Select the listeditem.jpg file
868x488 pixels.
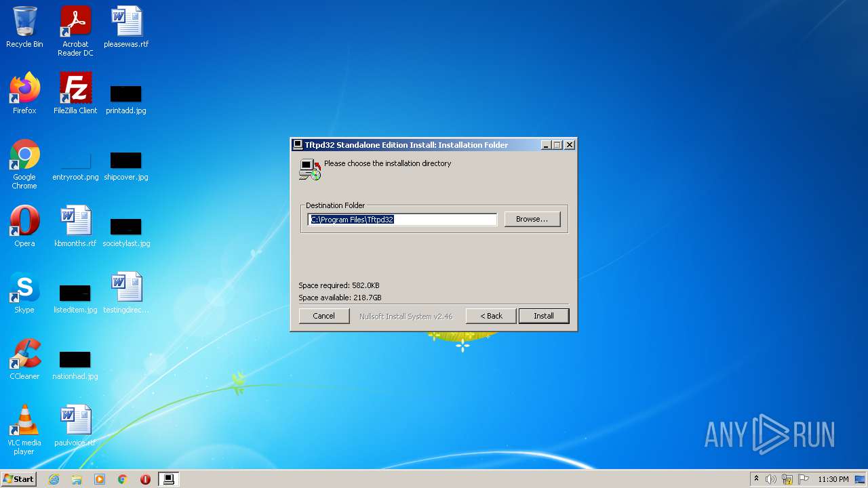(75, 299)
